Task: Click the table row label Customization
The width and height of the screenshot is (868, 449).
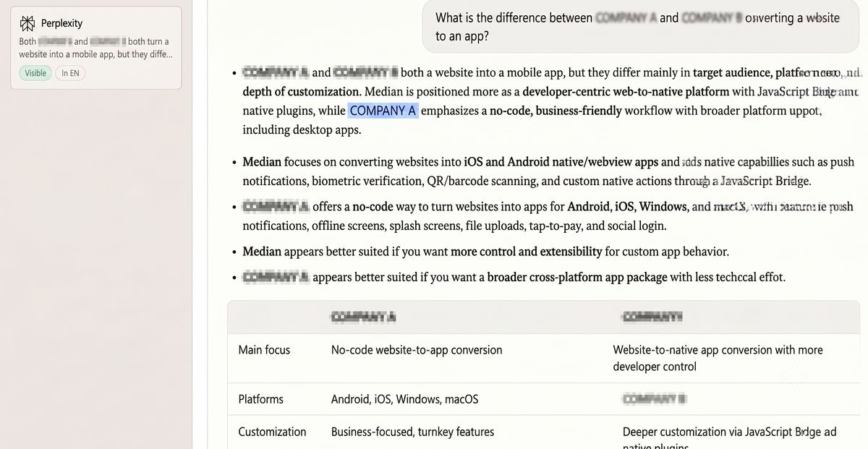Action: pyautogui.click(x=272, y=432)
